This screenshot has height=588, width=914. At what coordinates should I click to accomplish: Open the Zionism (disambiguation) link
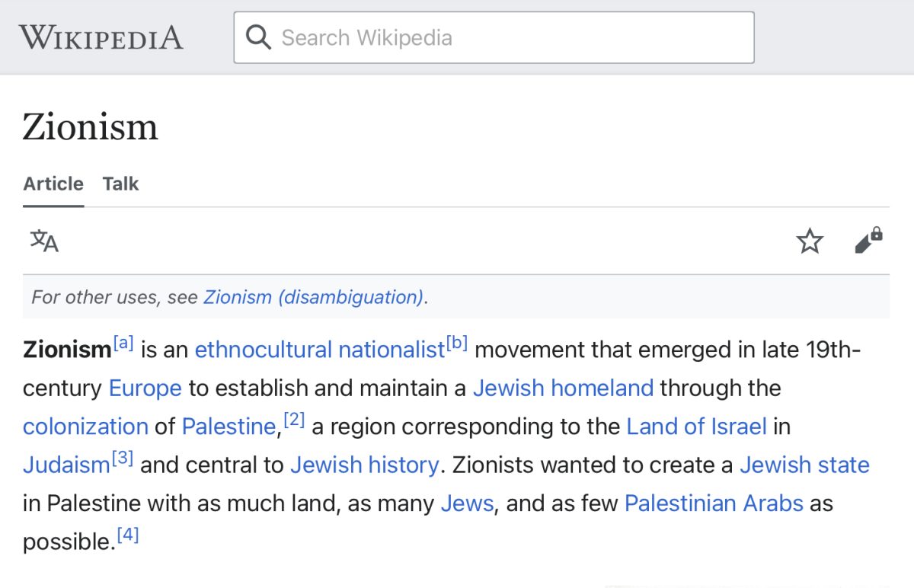coord(313,297)
